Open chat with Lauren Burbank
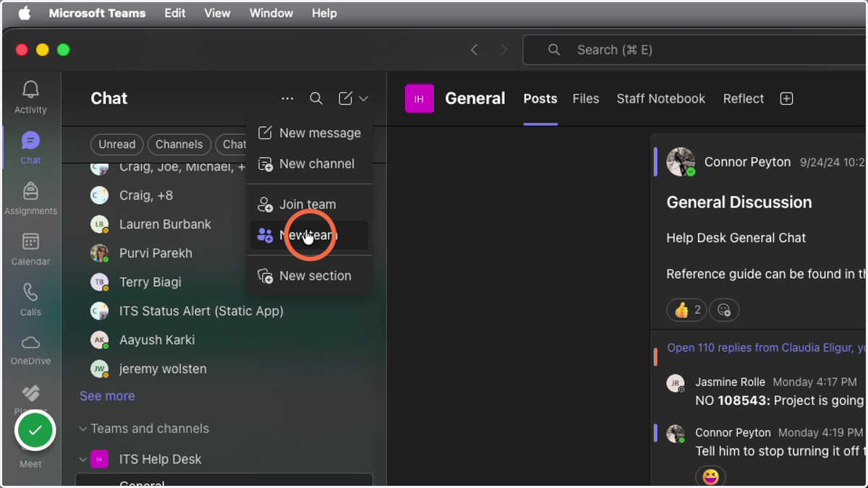Image resolution: width=868 pixels, height=488 pixels. [x=166, y=224]
